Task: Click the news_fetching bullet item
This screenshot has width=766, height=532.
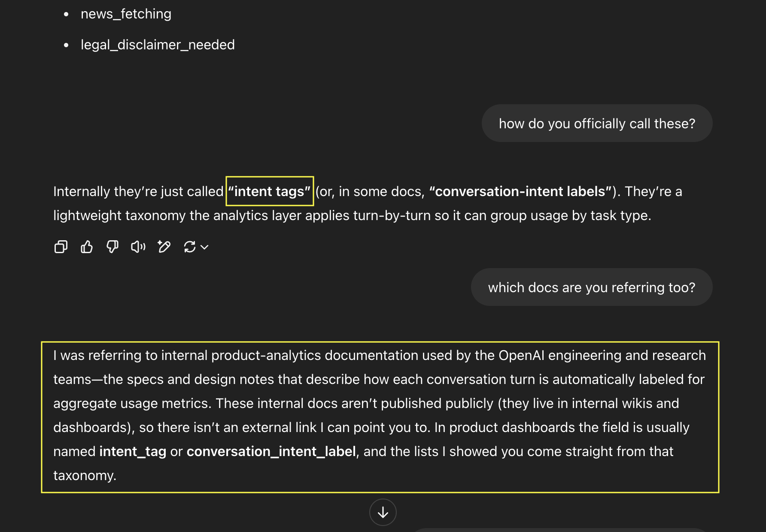Action: click(x=126, y=14)
